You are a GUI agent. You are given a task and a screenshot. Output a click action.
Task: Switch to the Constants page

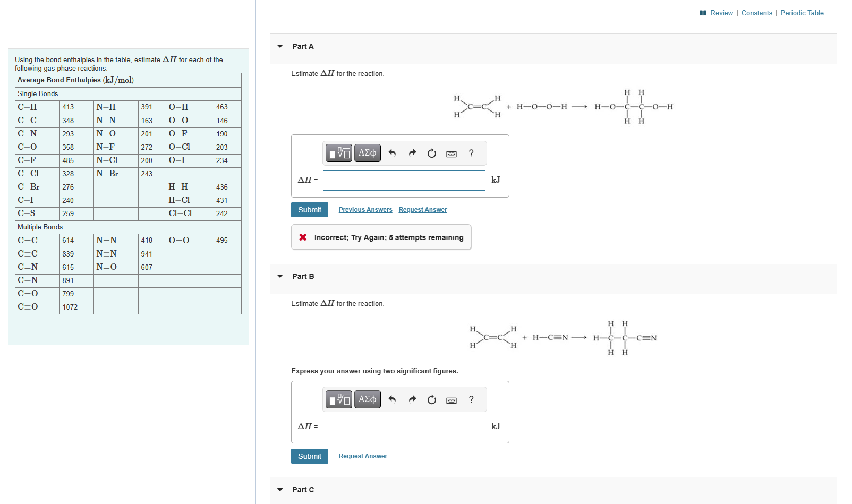click(756, 13)
